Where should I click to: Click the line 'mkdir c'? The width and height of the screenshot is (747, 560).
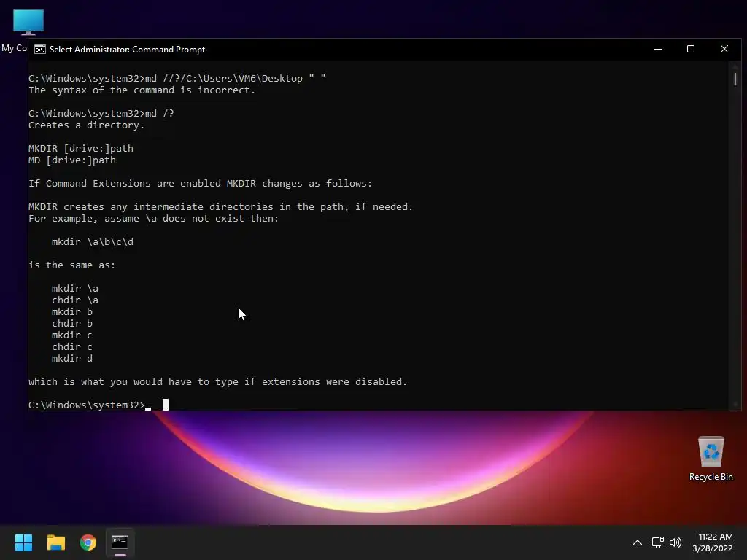coord(72,335)
